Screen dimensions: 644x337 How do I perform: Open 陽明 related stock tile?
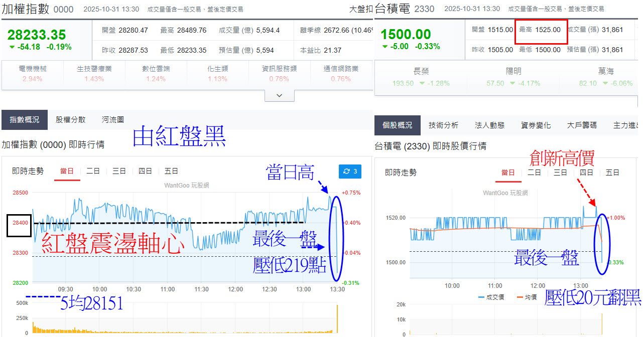coord(513,77)
